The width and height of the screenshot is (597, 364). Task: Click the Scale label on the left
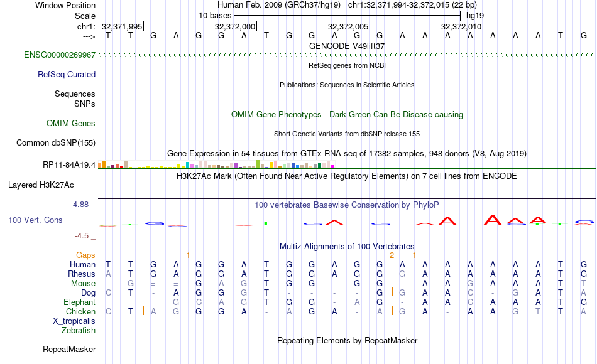85,16
